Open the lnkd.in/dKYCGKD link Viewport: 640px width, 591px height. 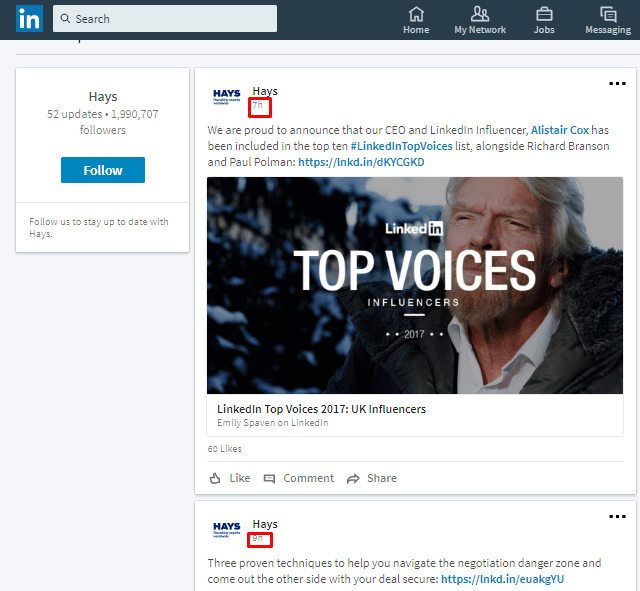360,162
